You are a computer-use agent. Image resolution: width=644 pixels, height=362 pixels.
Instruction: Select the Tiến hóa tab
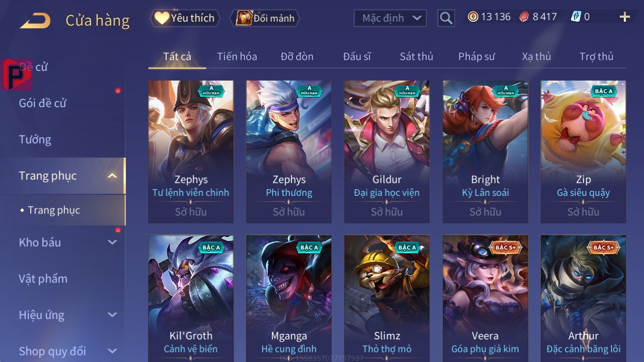pos(237,56)
